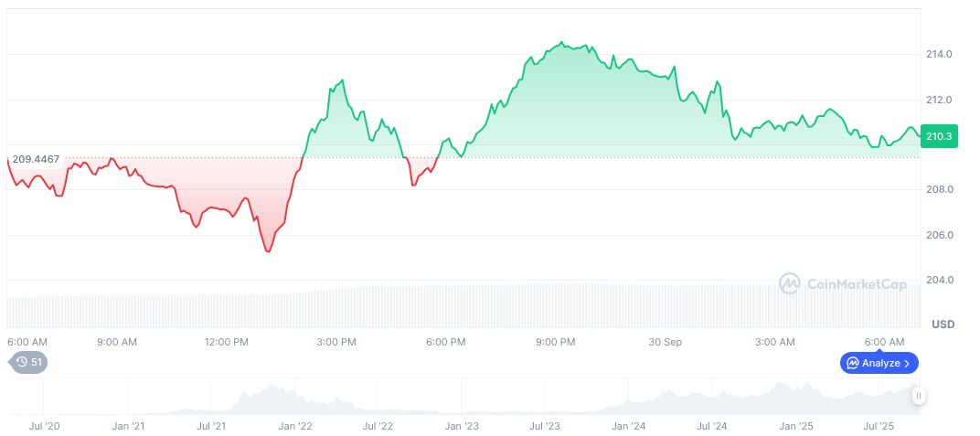
Task: Jump to Jan '22 in the range navigator
Action: [294, 426]
